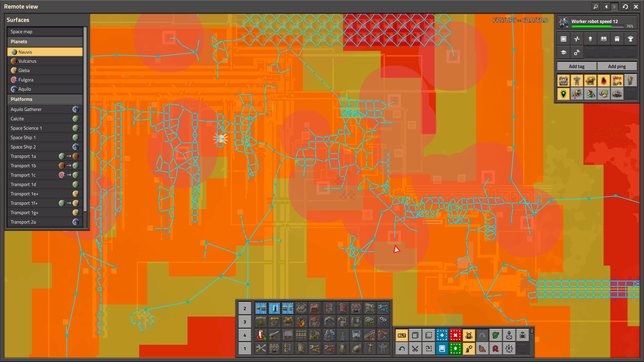Open blueprint book shortcut icon
This screenshot has width=644, height=362.
(442, 349)
